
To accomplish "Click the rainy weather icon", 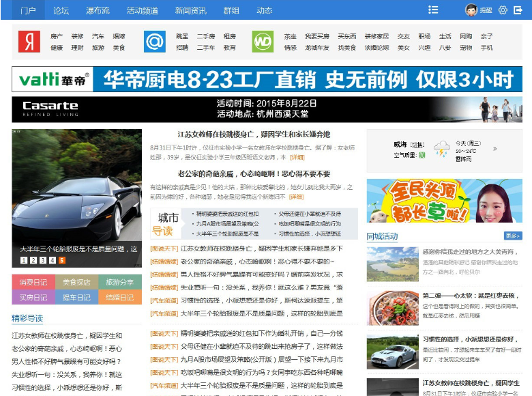I will click(x=443, y=149).
